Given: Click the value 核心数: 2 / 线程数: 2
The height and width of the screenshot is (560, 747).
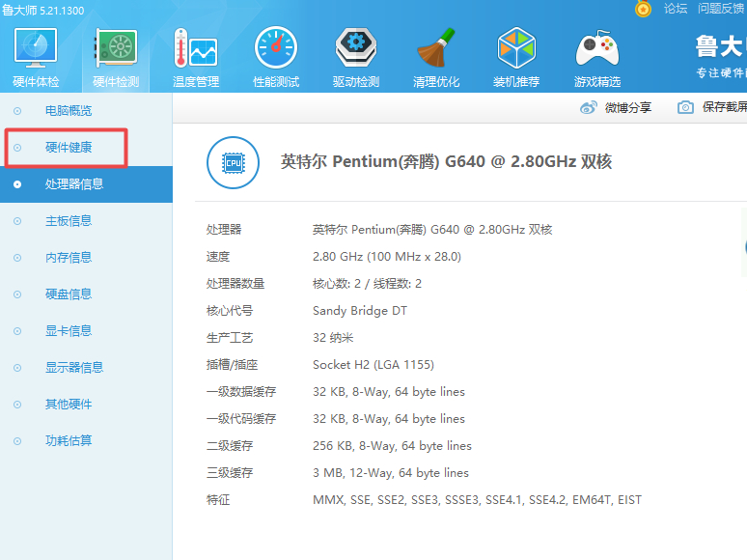Looking at the screenshot, I should click(367, 284).
